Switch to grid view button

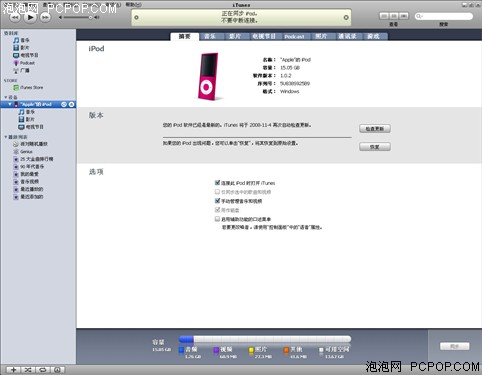pos(394,16)
